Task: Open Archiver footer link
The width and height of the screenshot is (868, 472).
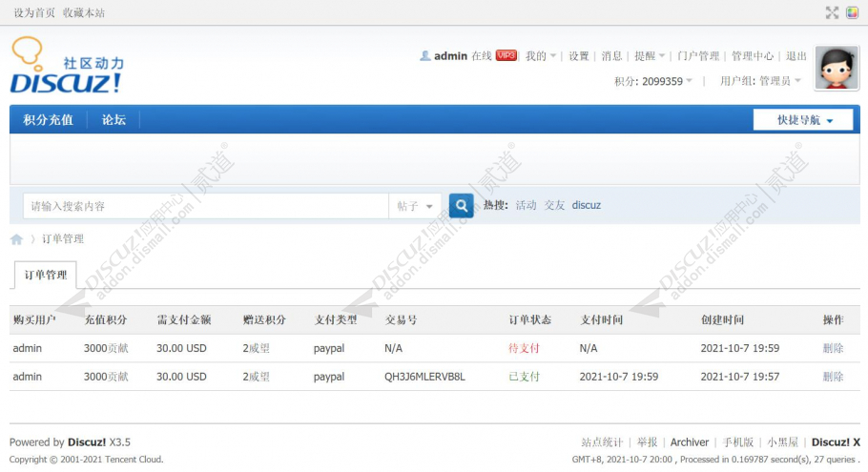Action: pos(690,442)
